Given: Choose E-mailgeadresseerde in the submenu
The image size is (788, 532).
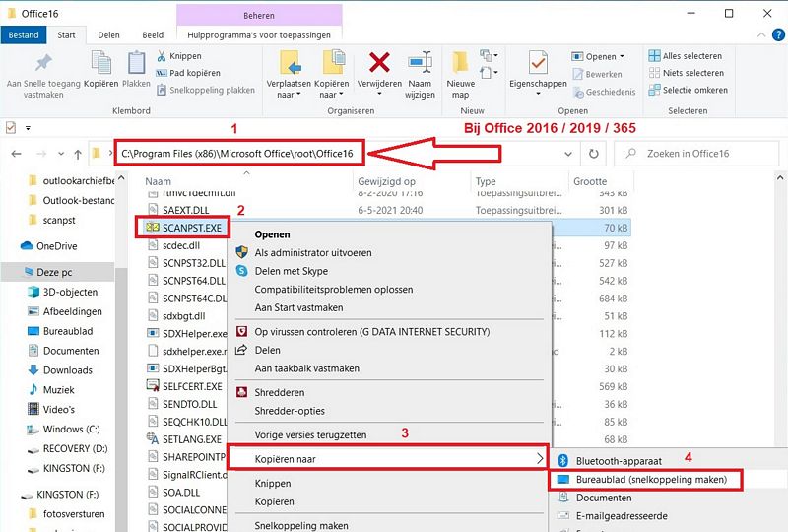Looking at the screenshot, I should coord(622,516).
